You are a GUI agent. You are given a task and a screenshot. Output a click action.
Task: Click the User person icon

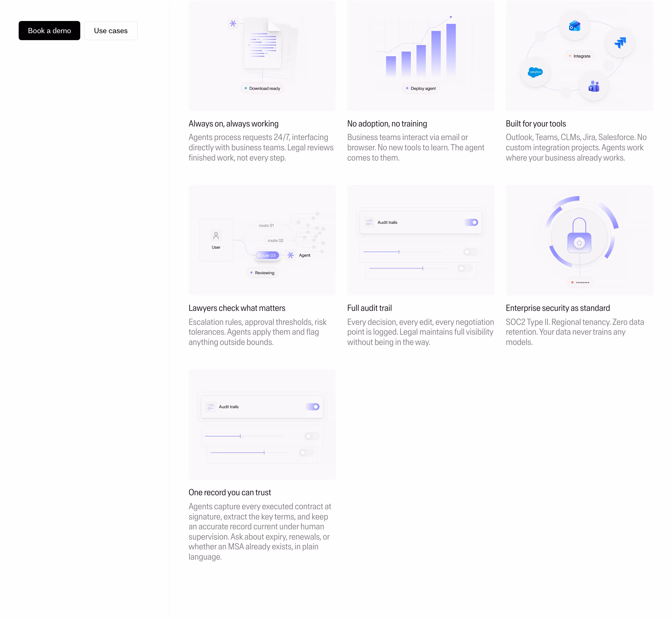pos(216,236)
